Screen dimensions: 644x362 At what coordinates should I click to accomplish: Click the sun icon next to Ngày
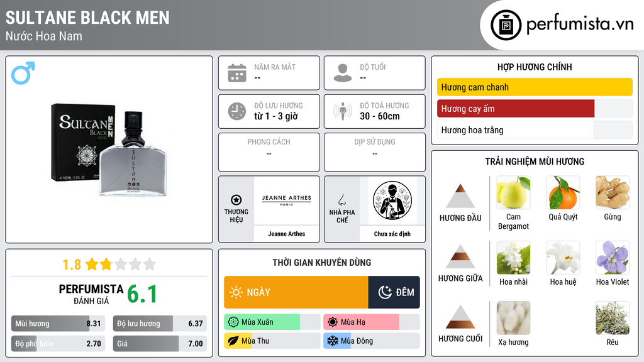pos(236,292)
